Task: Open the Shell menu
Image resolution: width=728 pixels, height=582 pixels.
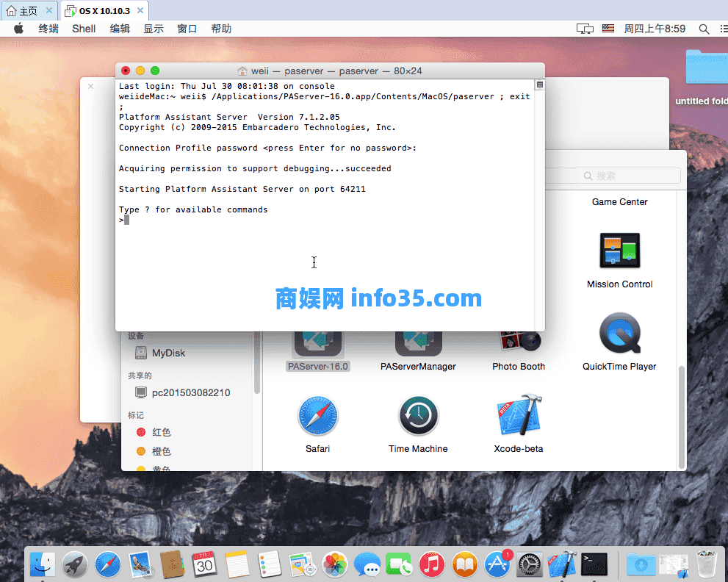Action: click(x=84, y=29)
